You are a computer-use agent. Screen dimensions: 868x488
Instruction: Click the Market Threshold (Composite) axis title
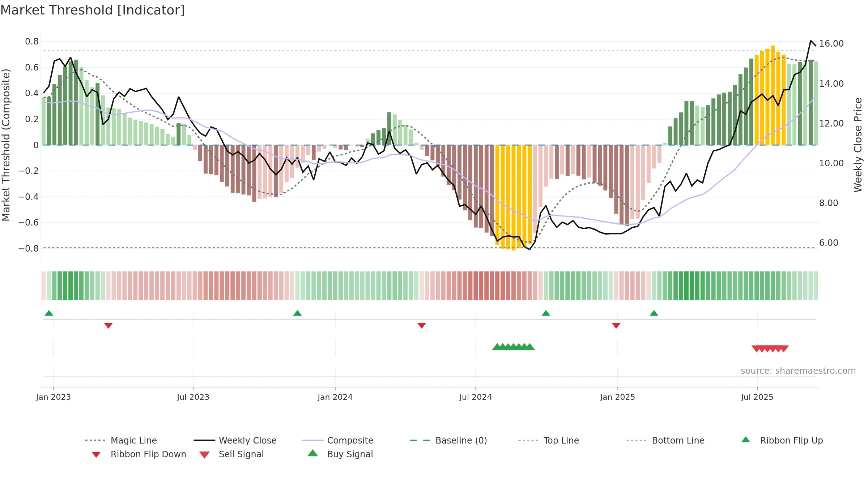pos(6,145)
